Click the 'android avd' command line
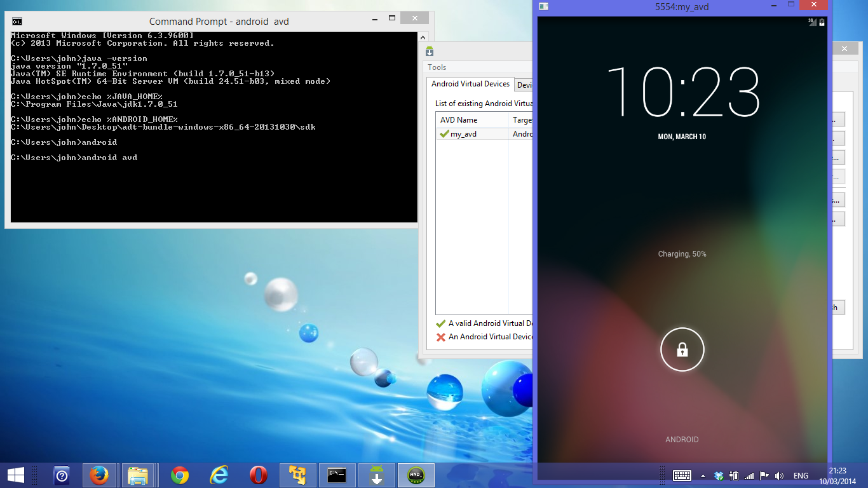 (x=74, y=158)
